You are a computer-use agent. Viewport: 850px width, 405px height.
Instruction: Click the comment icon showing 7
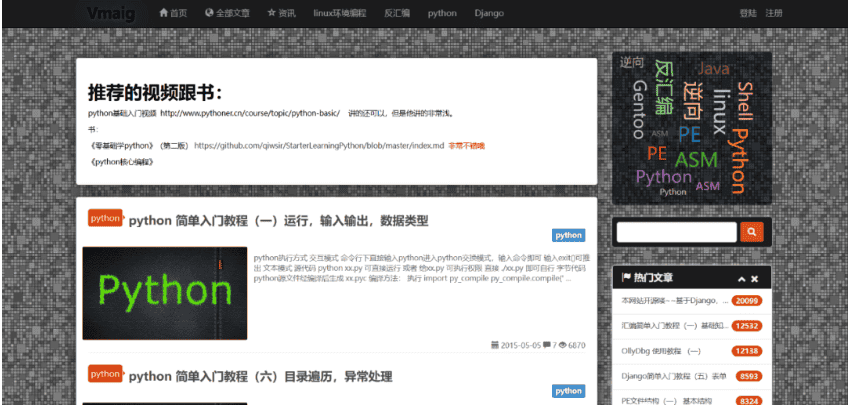click(x=547, y=345)
